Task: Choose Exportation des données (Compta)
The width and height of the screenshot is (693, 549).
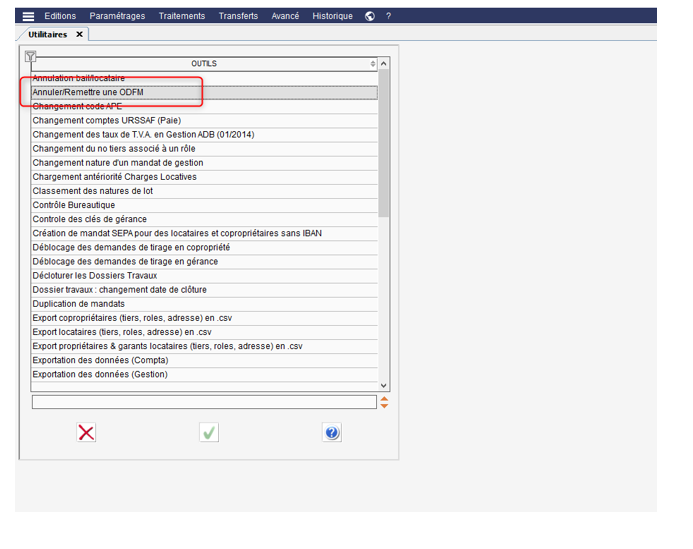Action: (x=100, y=360)
